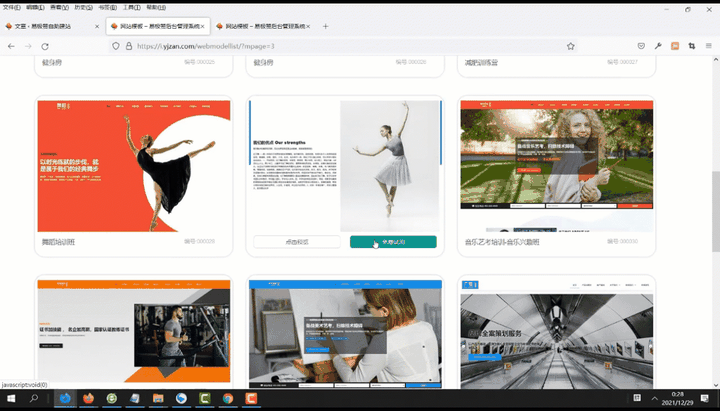720x411 pixels.
Task: Click the forward navigation arrow
Action: 28,46
